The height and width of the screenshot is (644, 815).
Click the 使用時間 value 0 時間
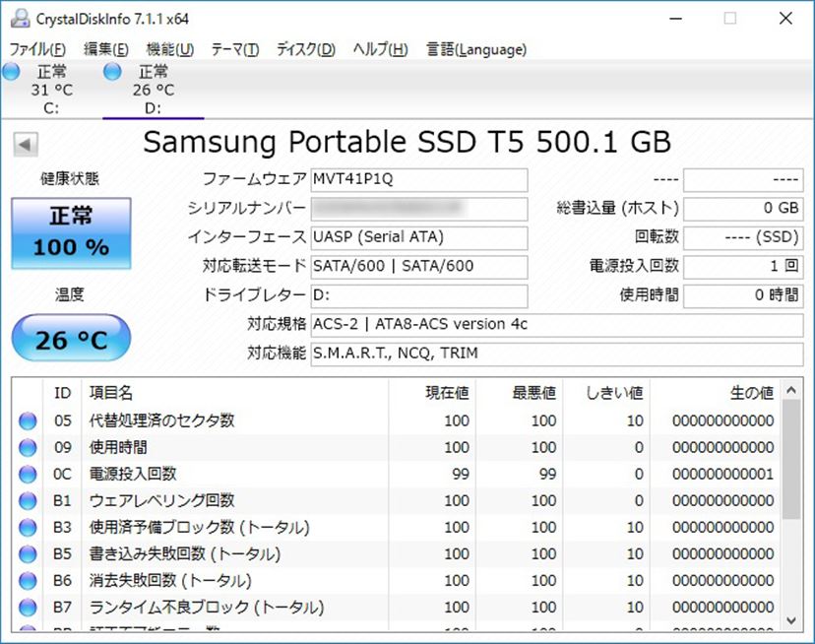[x=743, y=296]
